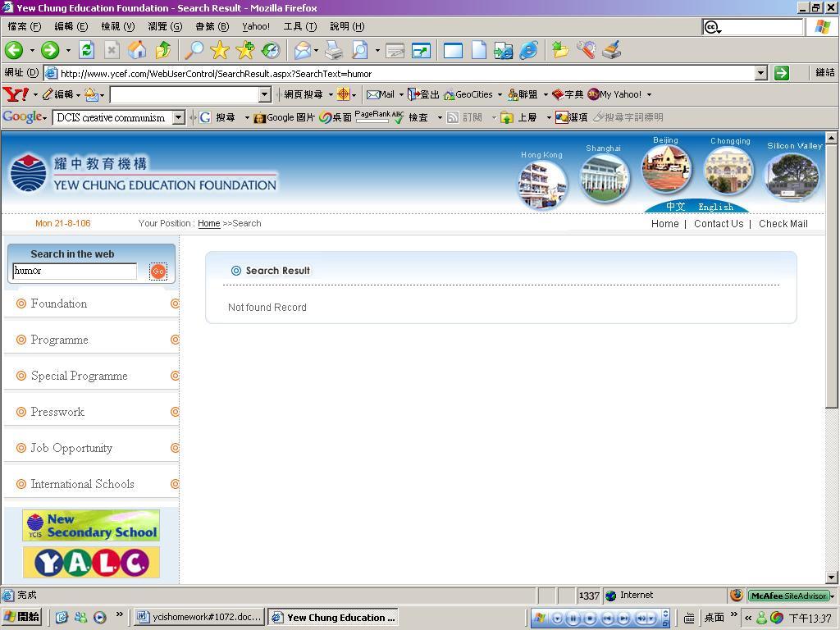840x630 pixels.
Task: Click the Print Preview icon
Action: 359,50
